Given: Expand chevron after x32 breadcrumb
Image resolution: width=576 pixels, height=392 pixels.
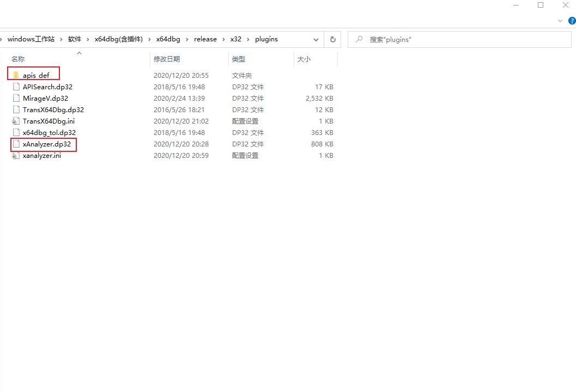Looking at the screenshot, I should tap(248, 39).
